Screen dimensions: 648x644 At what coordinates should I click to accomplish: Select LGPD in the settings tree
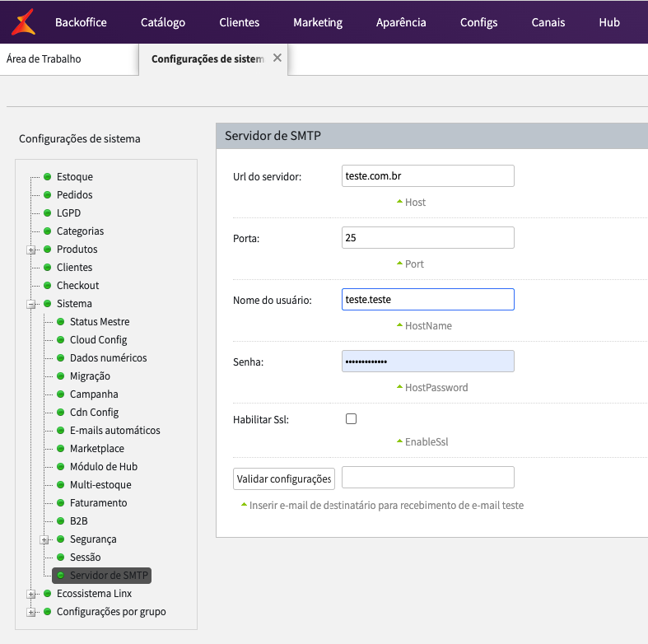coord(68,212)
